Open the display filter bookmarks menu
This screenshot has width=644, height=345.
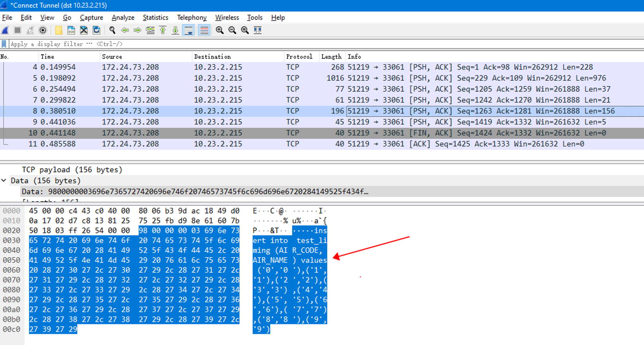[x=4, y=44]
